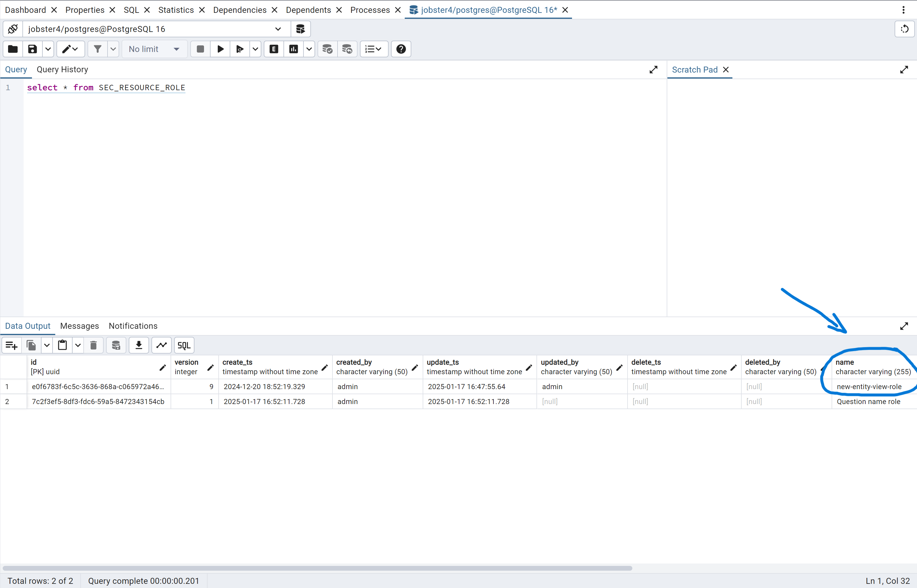Switch to the Dashboard tab

click(x=25, y=10)
